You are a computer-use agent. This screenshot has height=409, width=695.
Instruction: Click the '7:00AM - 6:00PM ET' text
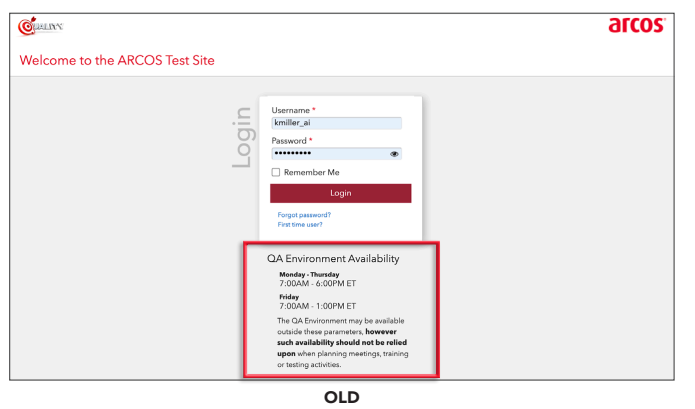pos(317,284)
